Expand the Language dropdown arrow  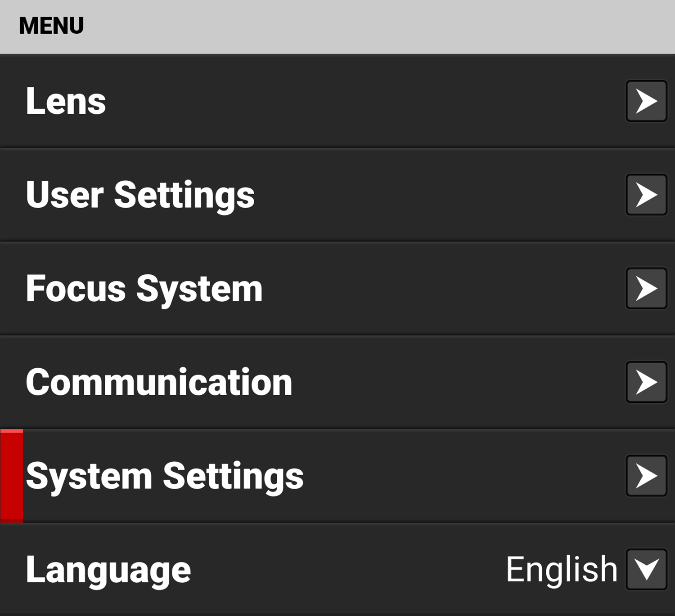(x=646, y=569)
